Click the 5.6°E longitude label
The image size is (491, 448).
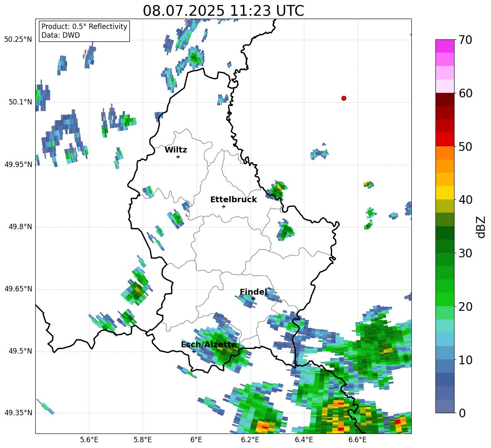(89, 440)
